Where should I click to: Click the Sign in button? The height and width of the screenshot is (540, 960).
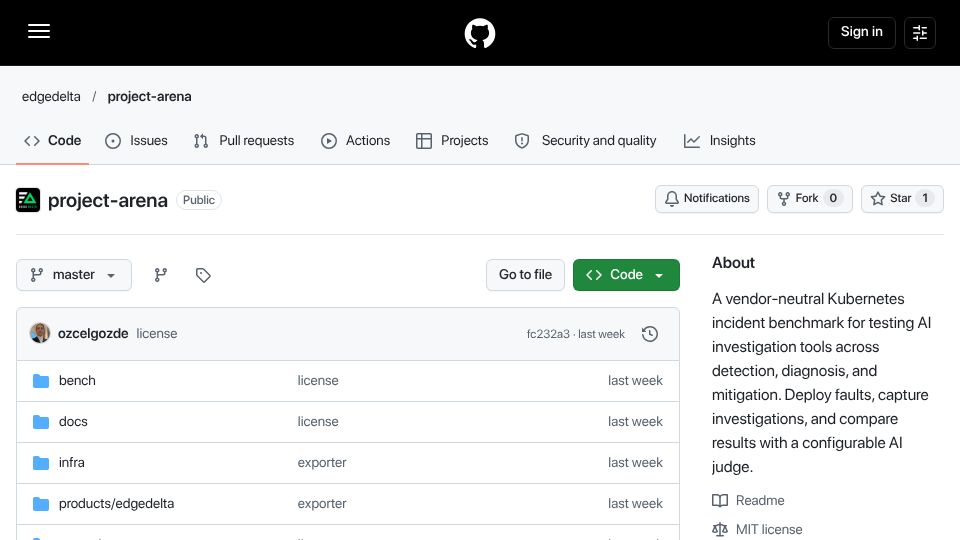pyautogui.click(x=861, y=32)
